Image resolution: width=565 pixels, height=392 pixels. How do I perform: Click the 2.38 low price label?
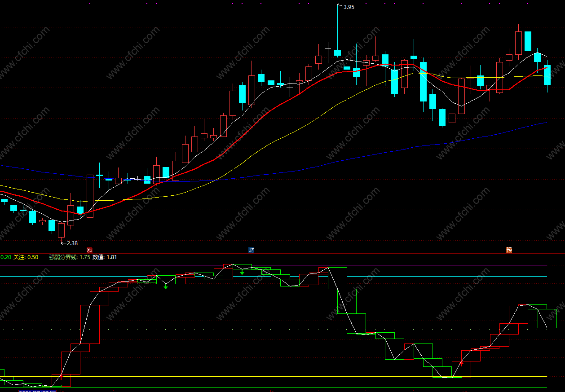click(72, 243)
